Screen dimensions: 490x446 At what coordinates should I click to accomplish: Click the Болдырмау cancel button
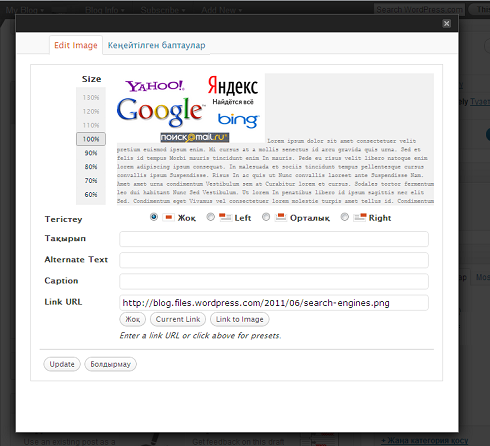point(110,364)
